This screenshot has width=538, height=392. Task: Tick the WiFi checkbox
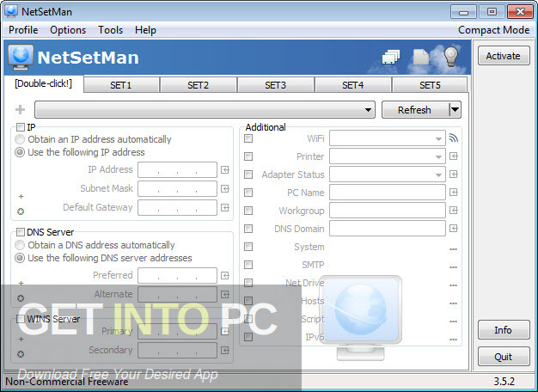[248, 138]
